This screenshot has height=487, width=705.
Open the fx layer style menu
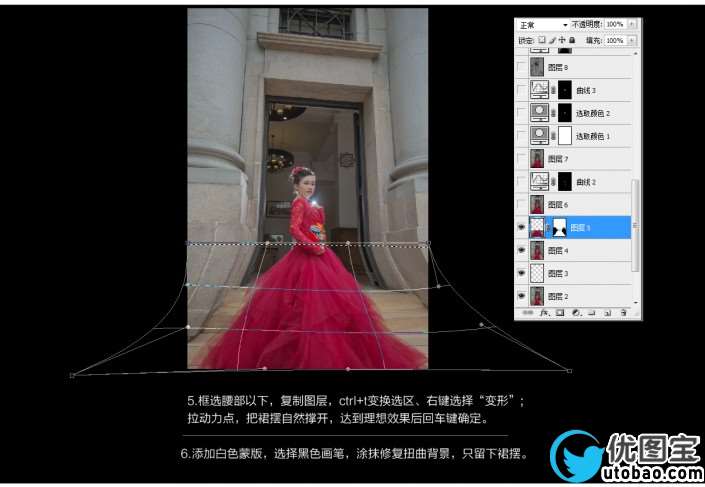click(x=544, y=313)
